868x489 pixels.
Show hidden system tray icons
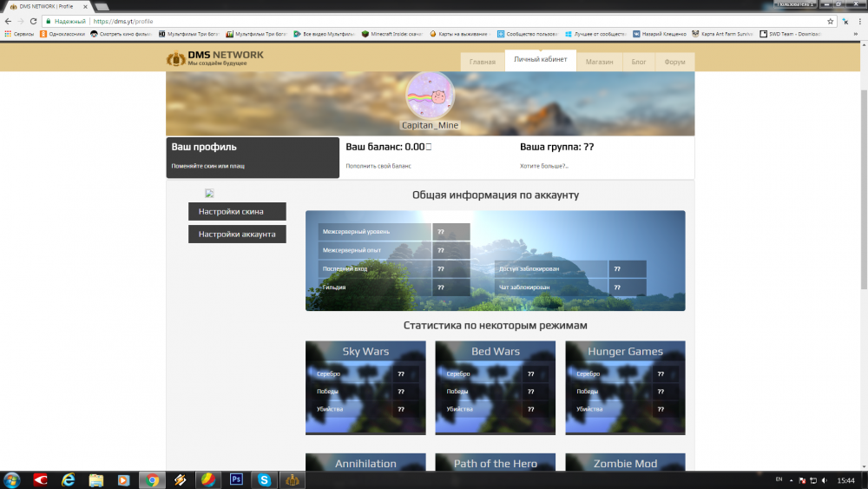[x=791, y=479]
